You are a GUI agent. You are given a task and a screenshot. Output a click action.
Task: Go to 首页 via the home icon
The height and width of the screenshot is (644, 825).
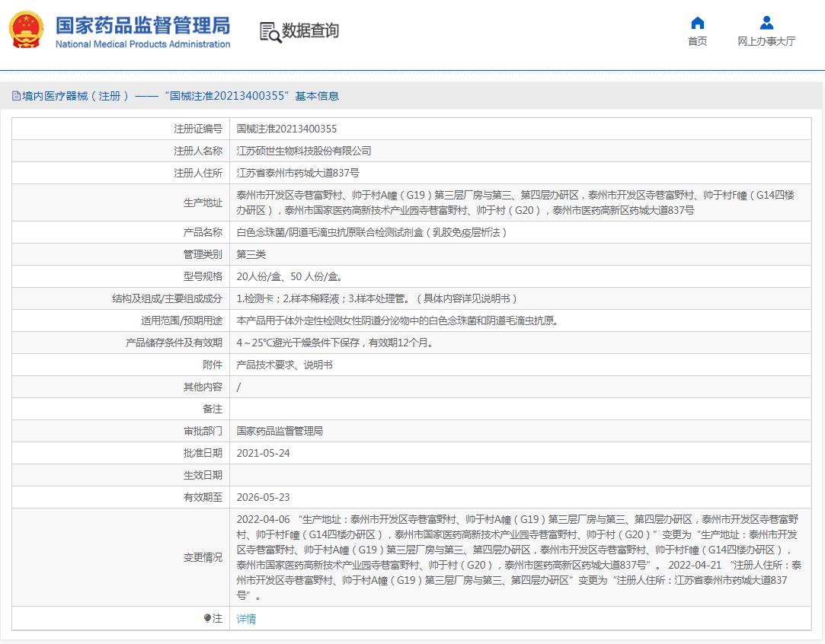tap(697, 23)
